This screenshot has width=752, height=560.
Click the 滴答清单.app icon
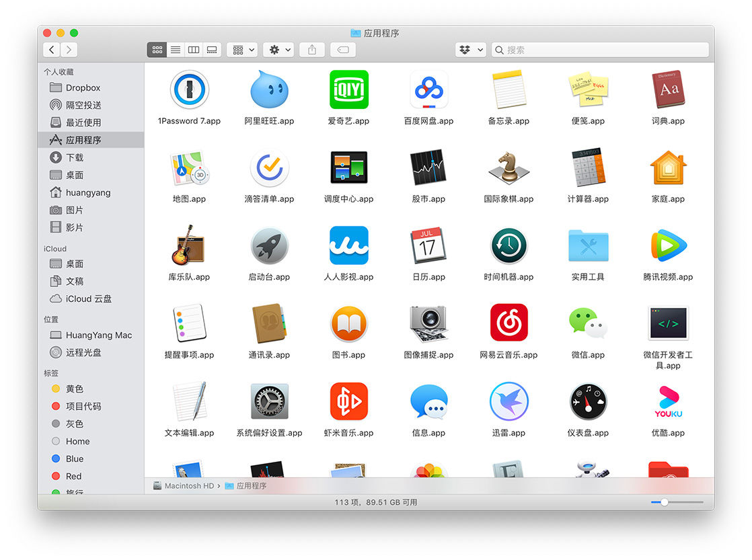[269, 168]
